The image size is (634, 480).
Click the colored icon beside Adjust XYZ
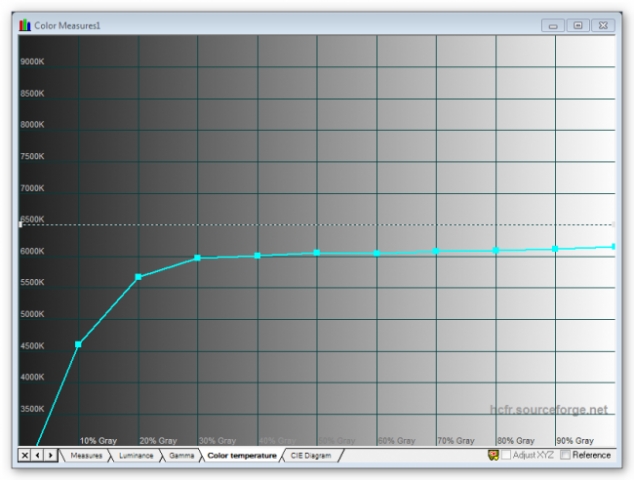tap(493, 455)
